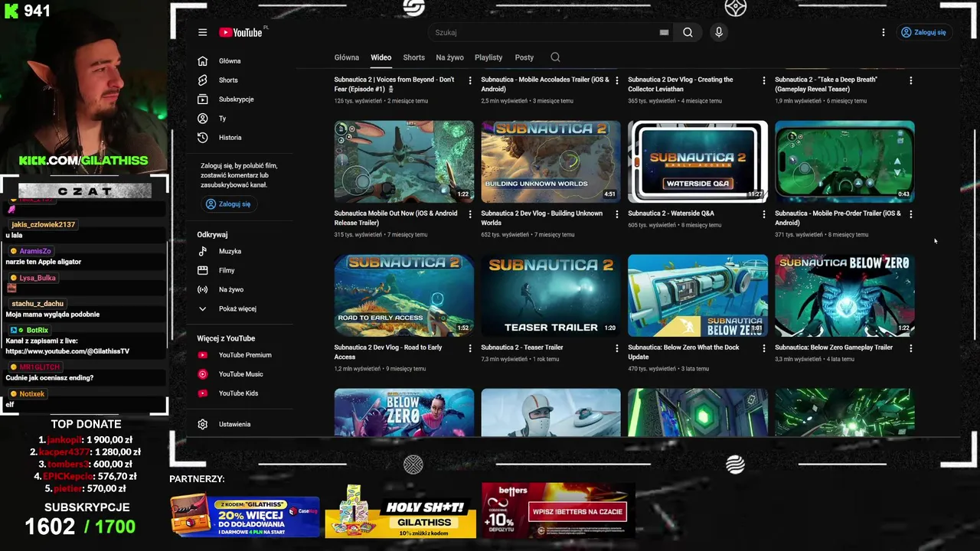Image resolution: width=980 pixels, height=551 pixels.
Task: Open options for Mobile Pre-Order Trailer
Action: (910, 214)
